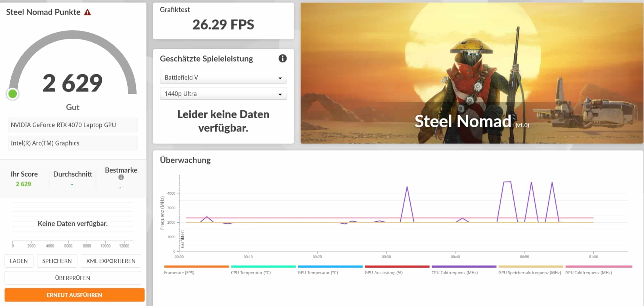Click the SPEICHERN button

tap(57, 261)
